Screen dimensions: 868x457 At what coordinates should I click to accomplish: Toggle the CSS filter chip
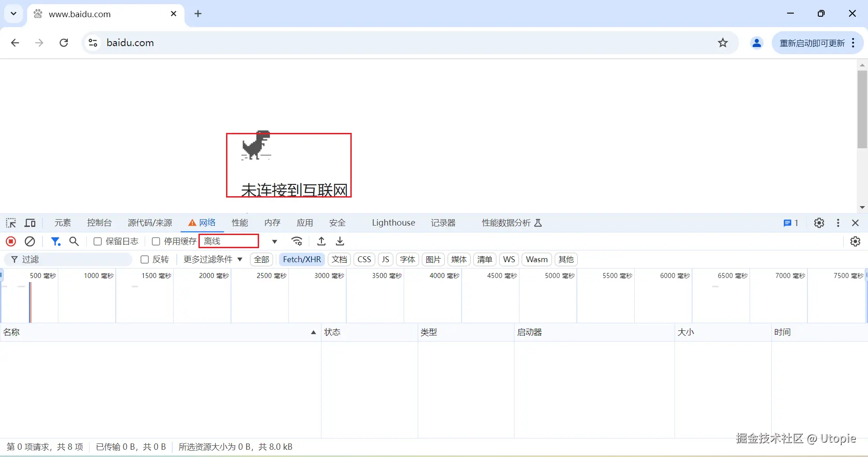[364, 259]
